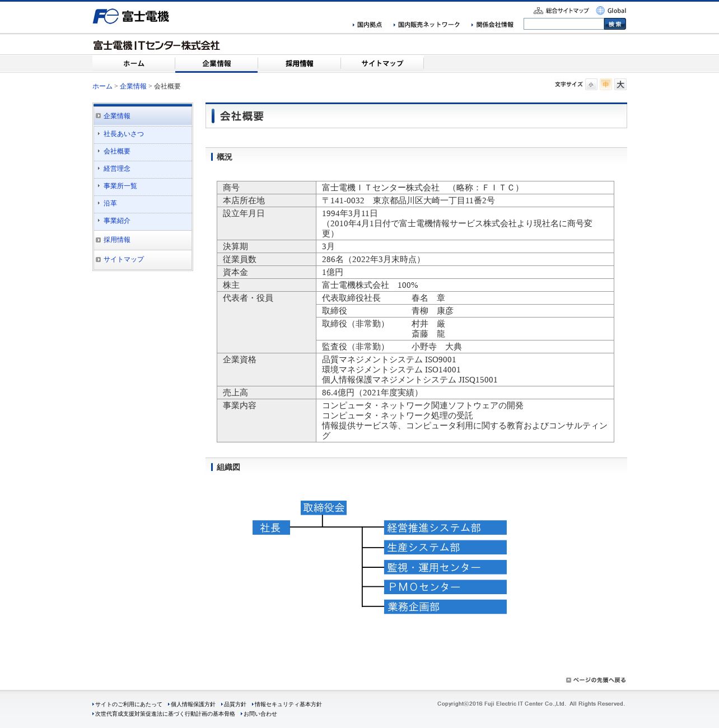719x728 pixels.
Task: Open 品質方針 footer link
Action: tap(235, 704)
